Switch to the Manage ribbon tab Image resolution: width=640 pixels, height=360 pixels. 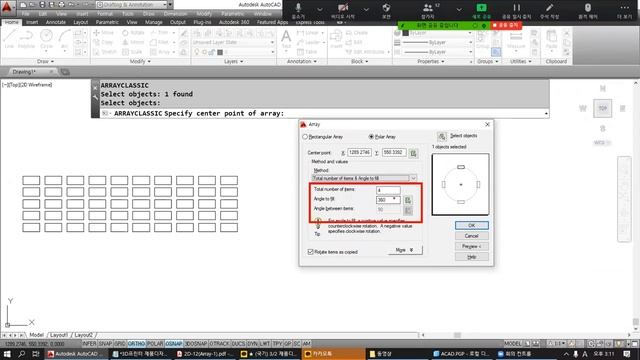tap(153, 22)
